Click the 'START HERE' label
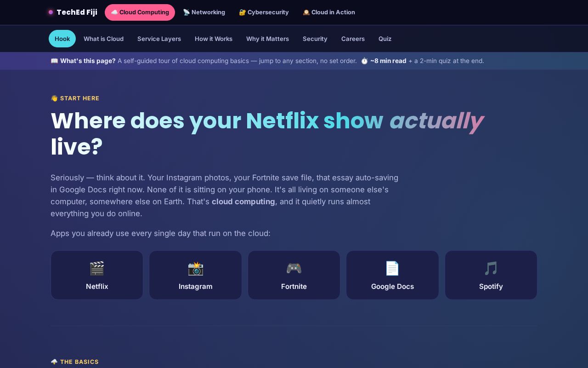 pyautogui.click(x=79, y=98)
